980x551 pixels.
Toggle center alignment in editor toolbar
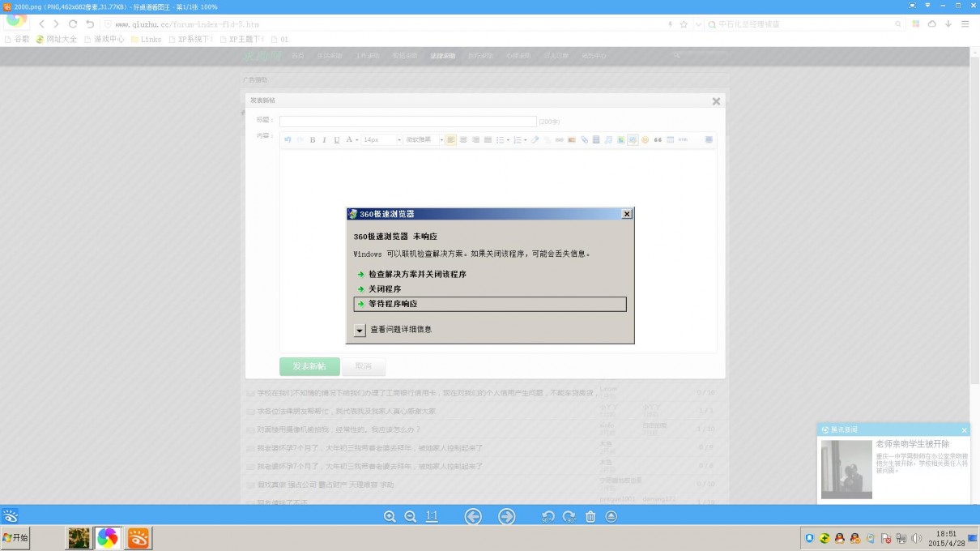[x=463, y=140]
